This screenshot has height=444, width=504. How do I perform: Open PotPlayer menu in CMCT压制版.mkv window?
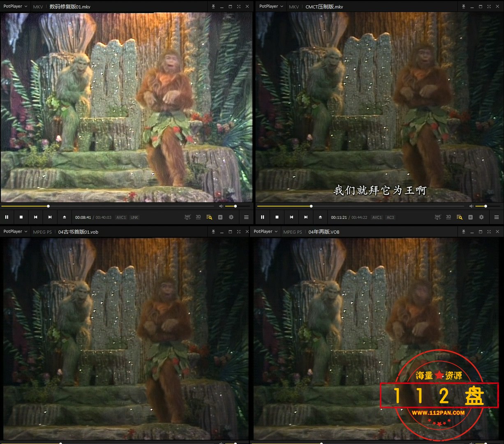pos(271,7)
